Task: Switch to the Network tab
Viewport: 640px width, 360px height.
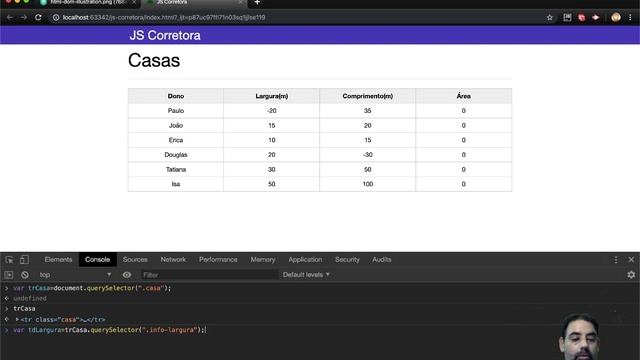Action: click(173, 260)
